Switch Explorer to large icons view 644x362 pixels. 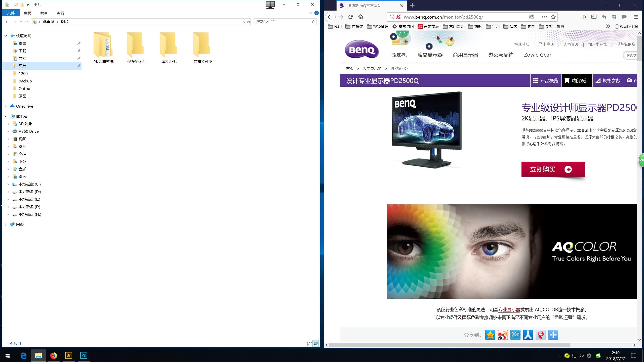316,344
